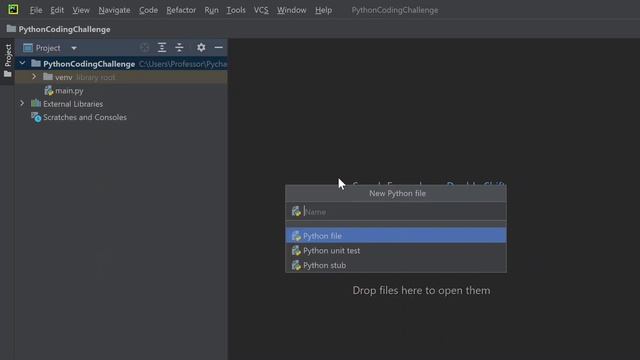
Task: Choose Python unit test option
Action: 396,251
